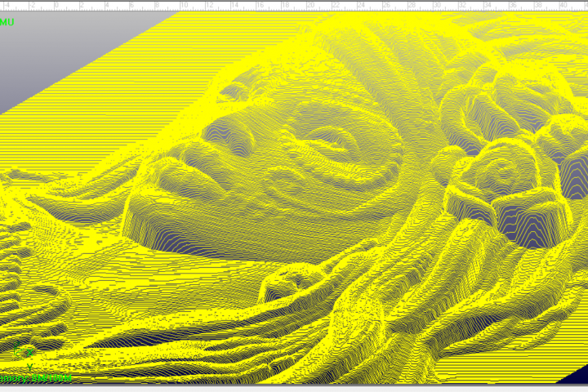The height and width of the screenshot is (392, 588).
Task: Click the Memory 8M/100M status readout
Action: pyautogui.click(x=36, y=378)
